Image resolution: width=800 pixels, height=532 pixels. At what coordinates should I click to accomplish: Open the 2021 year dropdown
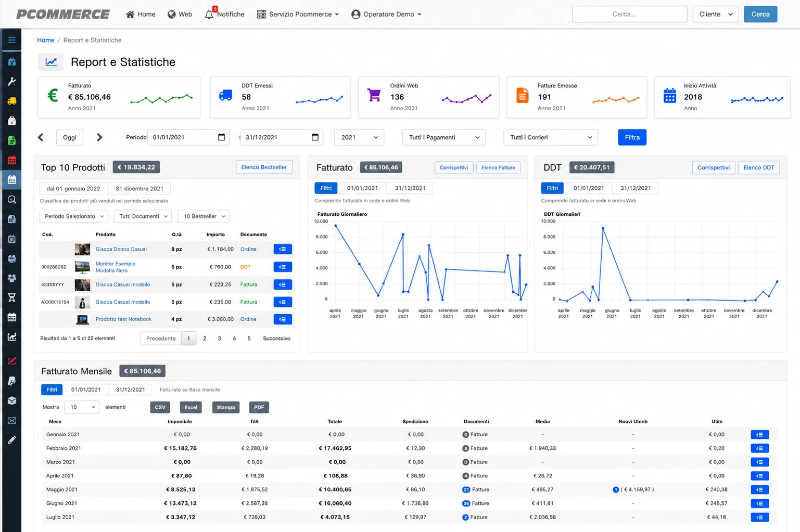click(359, 137)
